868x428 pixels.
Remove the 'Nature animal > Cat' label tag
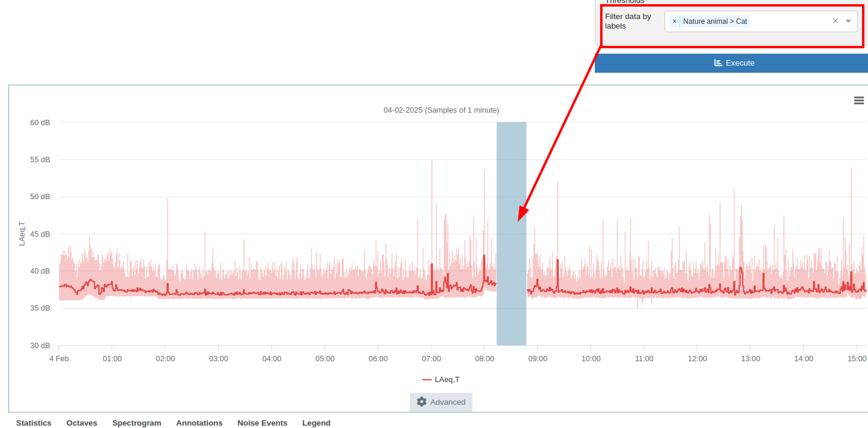(675, 21)
